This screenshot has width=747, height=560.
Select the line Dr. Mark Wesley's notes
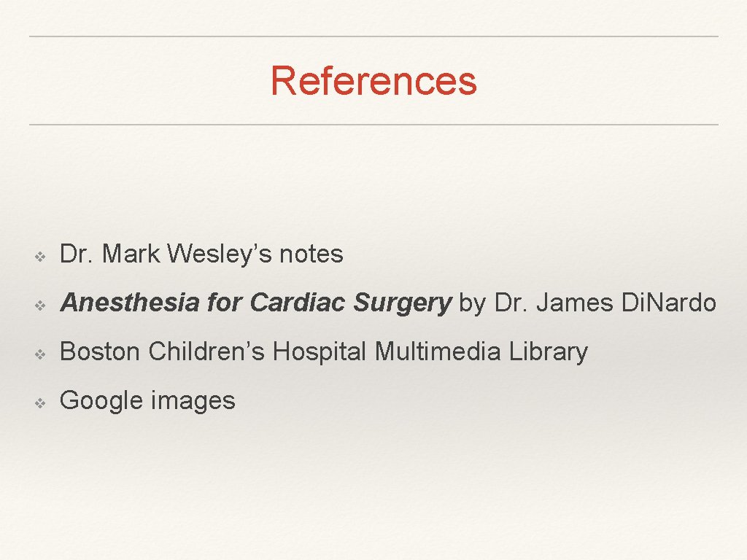coord(201,254)
